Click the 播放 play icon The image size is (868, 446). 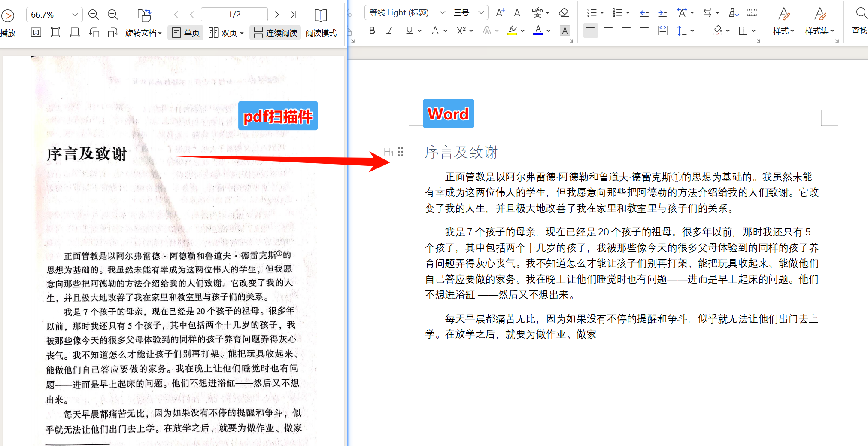[x=8, y=15]
